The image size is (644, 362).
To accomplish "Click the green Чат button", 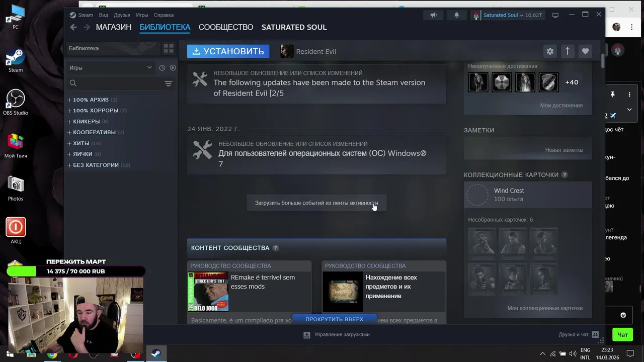I will coord(623,334).
